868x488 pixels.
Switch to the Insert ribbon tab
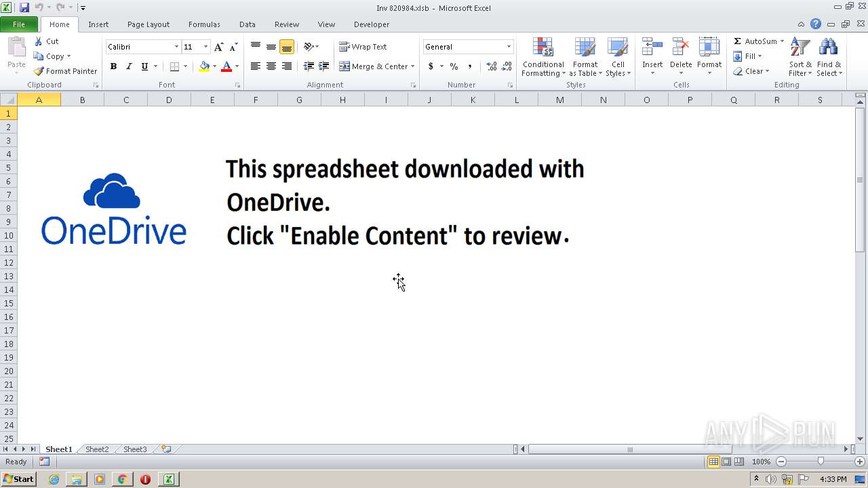(x=98, y=24)
